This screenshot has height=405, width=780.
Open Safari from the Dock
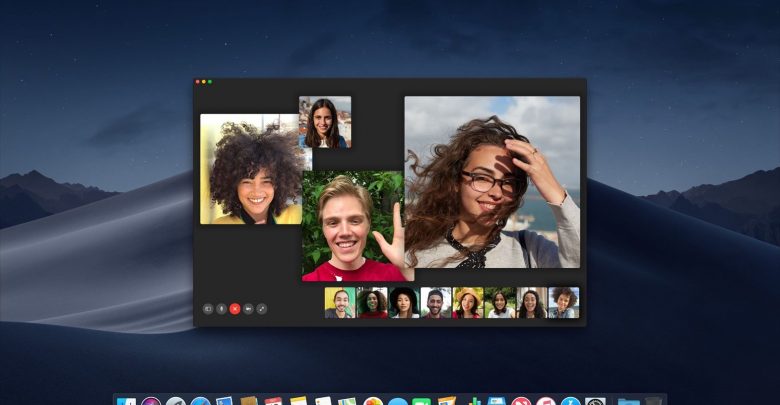[x=200, y=401]
